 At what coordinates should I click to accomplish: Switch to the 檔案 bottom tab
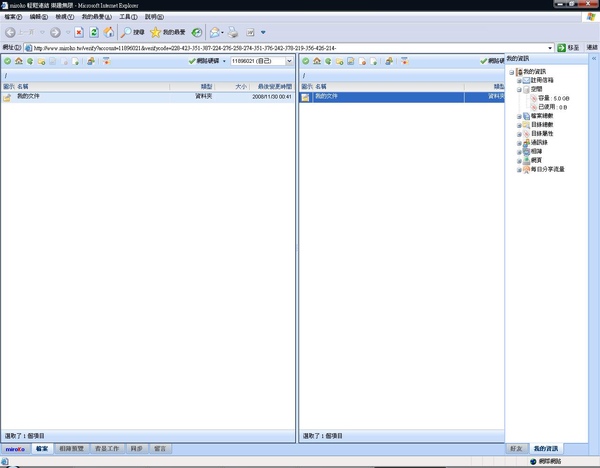point(42,448)
